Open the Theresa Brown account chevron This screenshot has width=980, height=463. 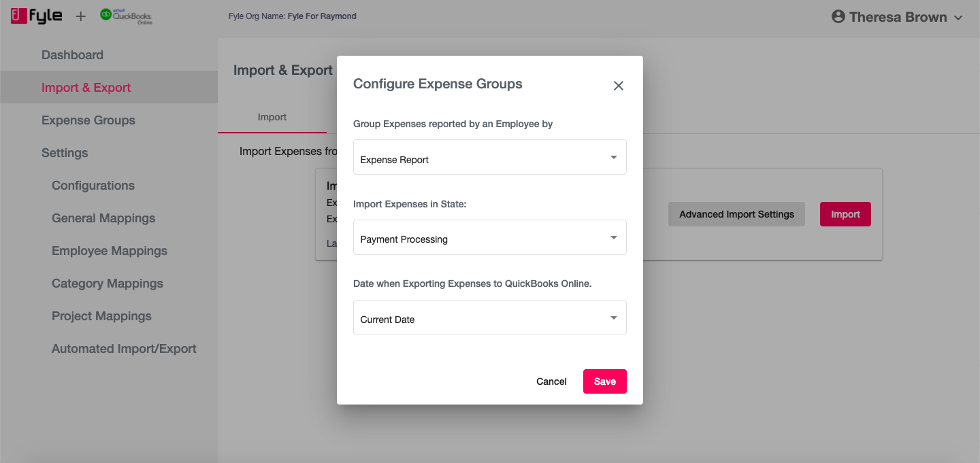[x=958, y=18]
